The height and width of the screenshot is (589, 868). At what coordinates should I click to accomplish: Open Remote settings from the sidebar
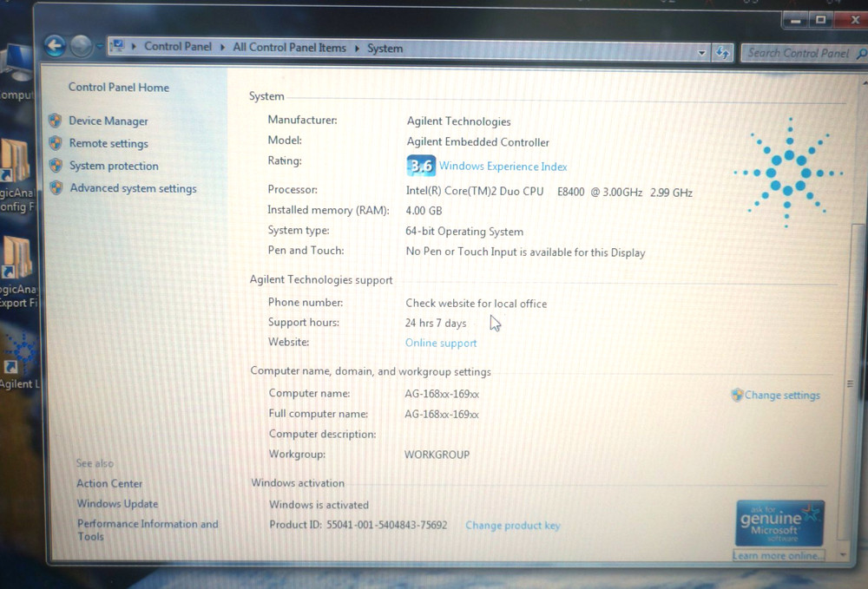point(108,144)
